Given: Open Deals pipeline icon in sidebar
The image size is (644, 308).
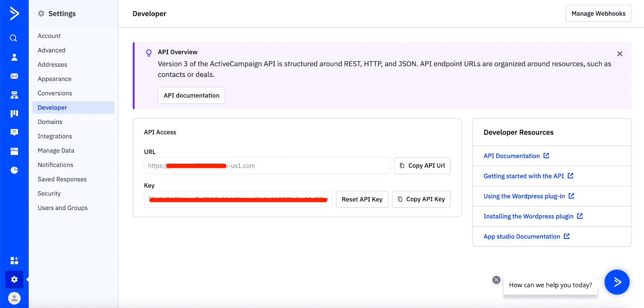Looking at the screenshot, I should 14,113.
